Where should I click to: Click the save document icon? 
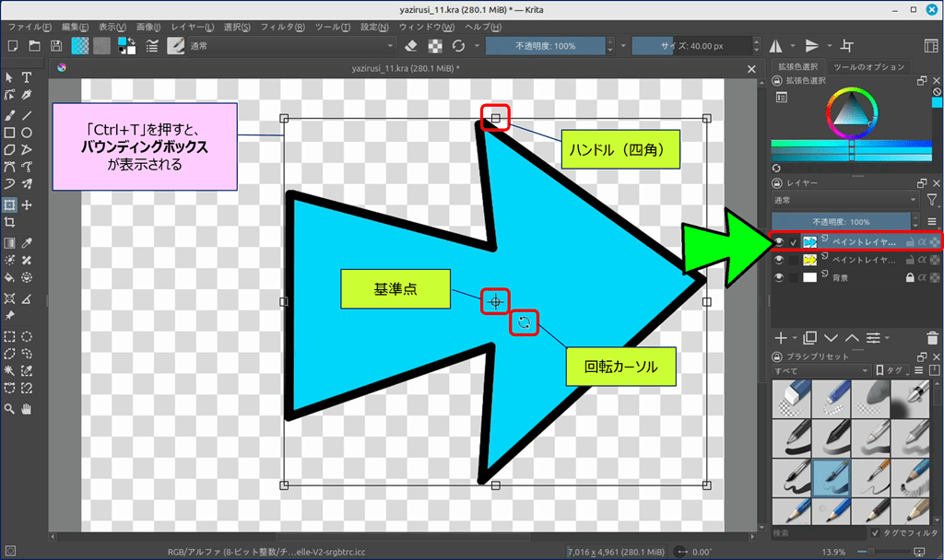[57, 46]
